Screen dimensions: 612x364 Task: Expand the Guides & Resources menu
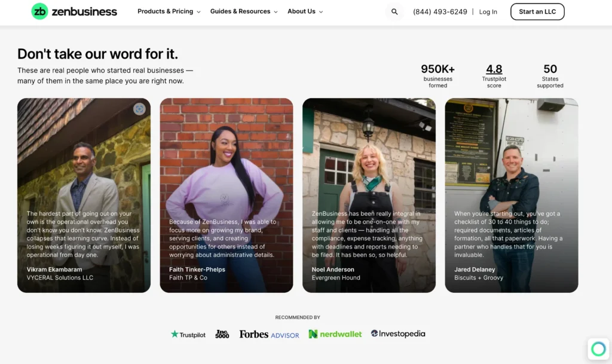[x=244, y=12]
